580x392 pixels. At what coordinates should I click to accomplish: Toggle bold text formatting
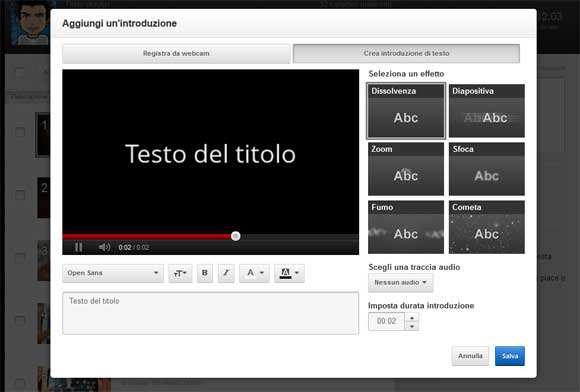tap(205, 273)
